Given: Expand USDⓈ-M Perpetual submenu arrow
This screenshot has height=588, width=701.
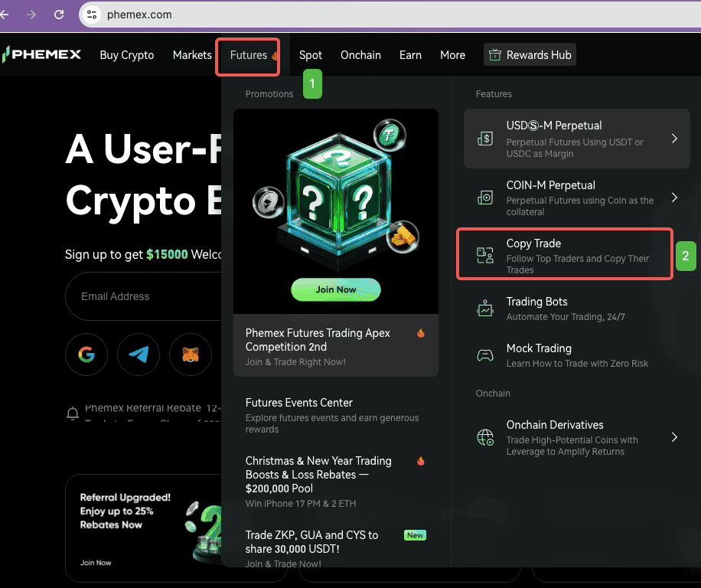Looking at the screenshot, I should pos(674,139).
